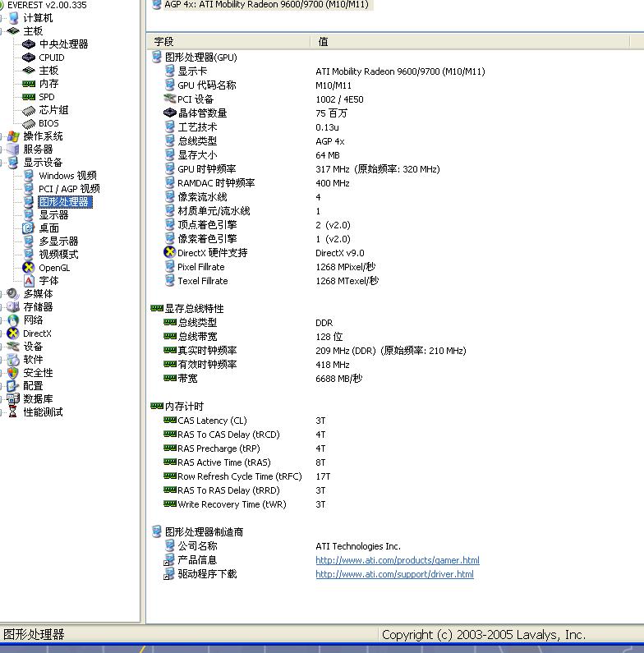Select the 内存 memory module icon
The image size is (644, 653).
tap(28, 84)
